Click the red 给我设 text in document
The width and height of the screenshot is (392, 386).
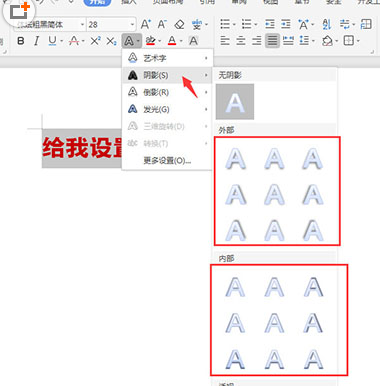click(77, 148)
